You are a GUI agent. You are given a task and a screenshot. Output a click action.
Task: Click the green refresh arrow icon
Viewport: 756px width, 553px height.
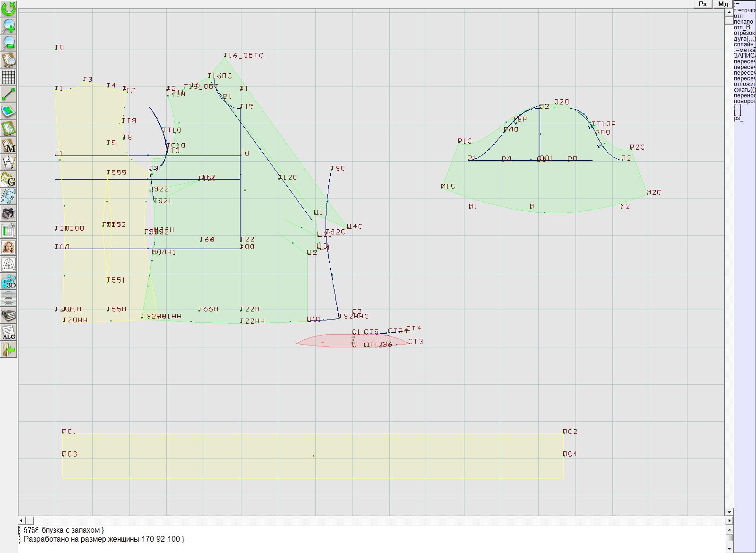9,8
